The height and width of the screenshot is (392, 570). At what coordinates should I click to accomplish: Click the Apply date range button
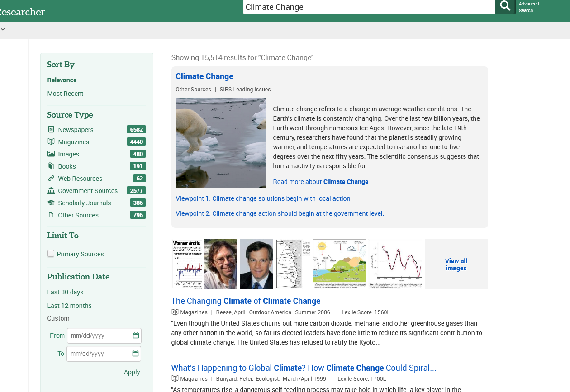pyautogui.click(x=132, y=372)
